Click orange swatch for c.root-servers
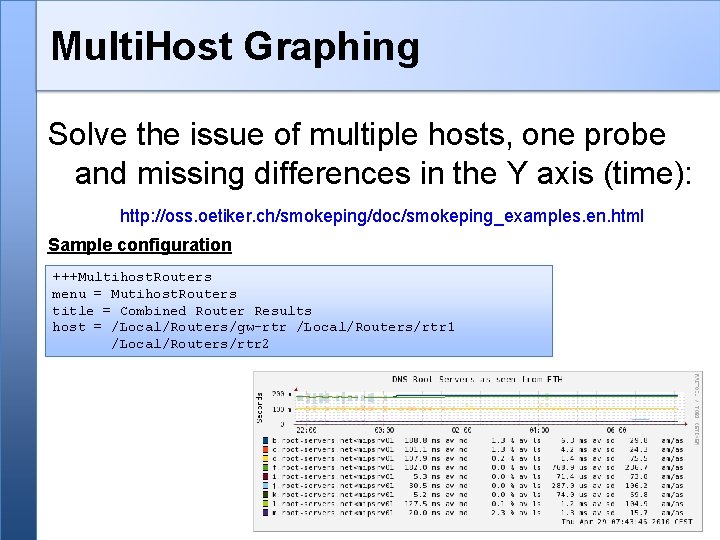Viewport: 720px width, 540px height. click(x=265, y=450)
